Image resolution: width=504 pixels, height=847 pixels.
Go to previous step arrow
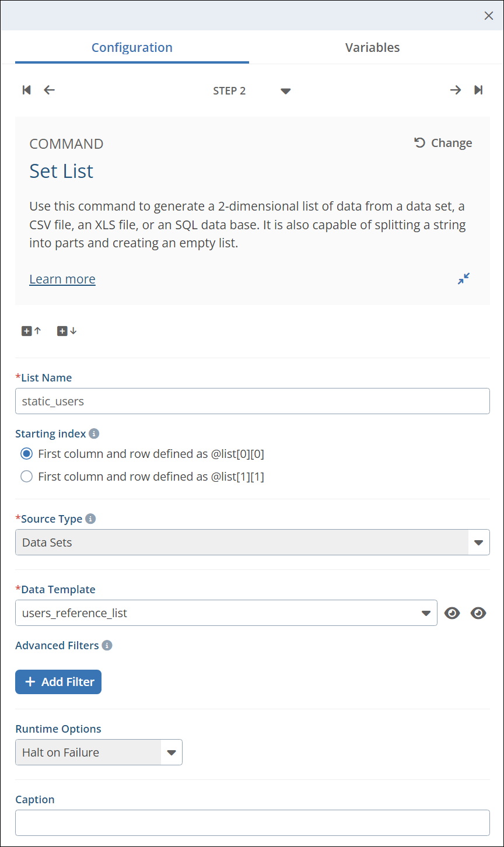click(50, 90)
